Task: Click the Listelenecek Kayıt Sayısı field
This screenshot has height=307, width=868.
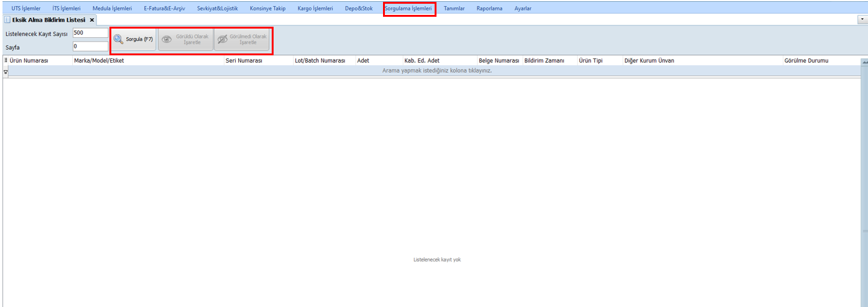Action: coord(90,33)
